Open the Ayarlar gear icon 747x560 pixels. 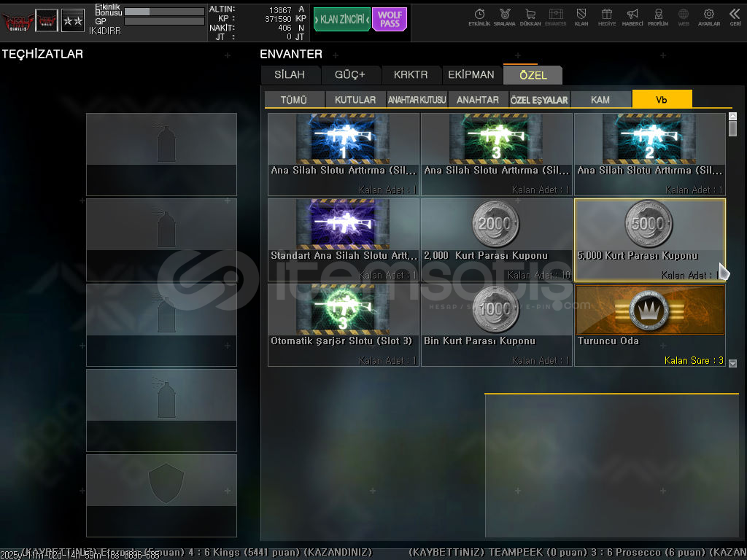click(x=709, y=17)
